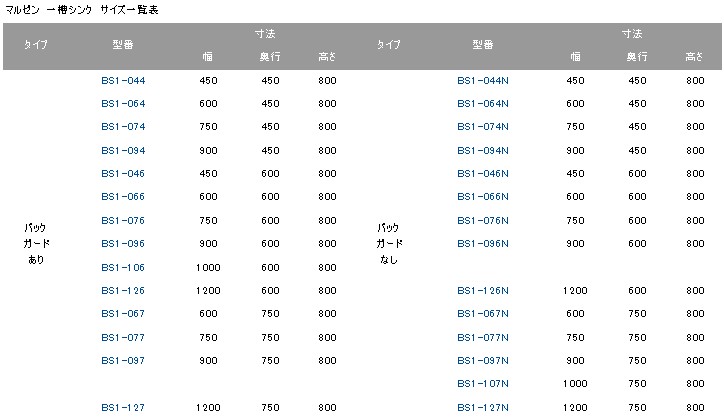This screenshot has width=724, height=419.
Task: Click the 1200 width value for BS1-127N
Action: click(575, 408)
